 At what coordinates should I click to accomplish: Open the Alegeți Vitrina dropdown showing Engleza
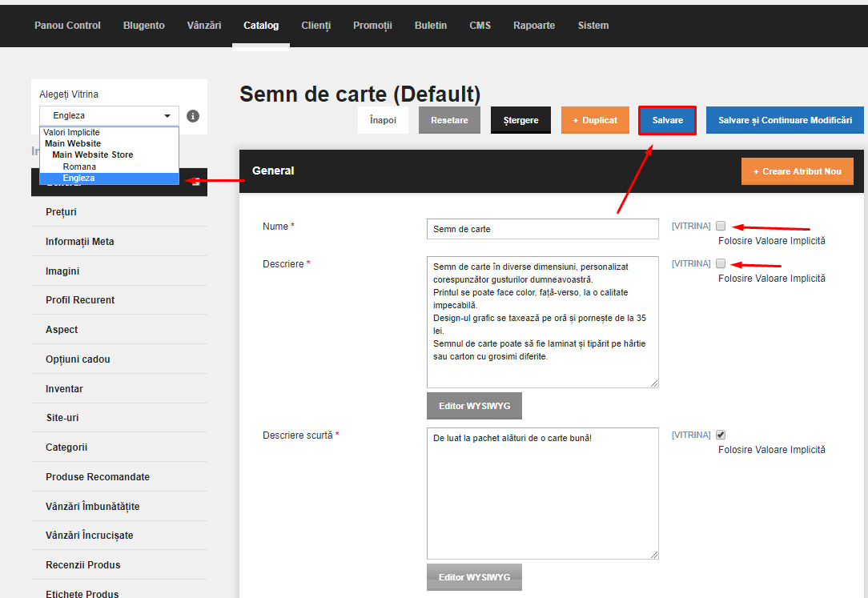tap(109, 115)
